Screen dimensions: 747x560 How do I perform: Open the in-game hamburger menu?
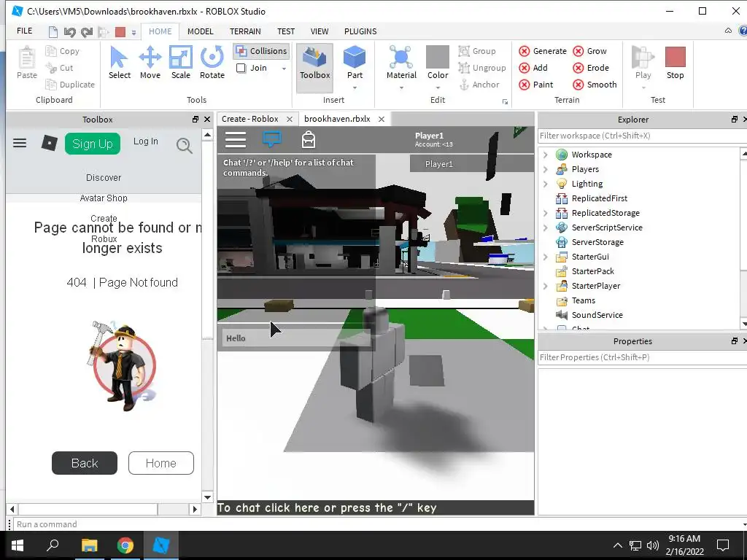pos(236,139)
